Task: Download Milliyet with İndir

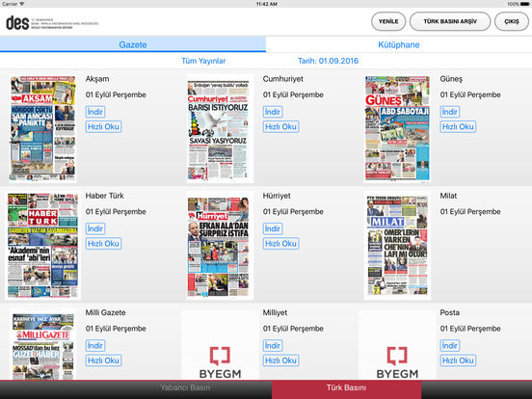Action: tap(273, 346)
